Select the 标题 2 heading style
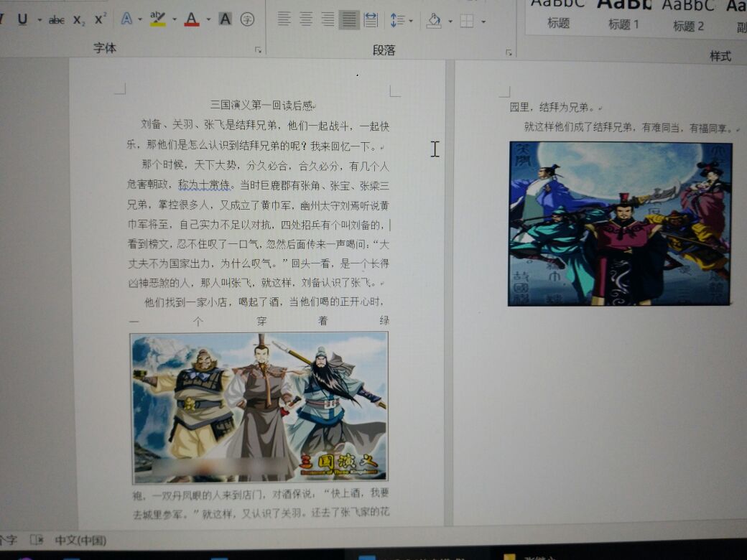 pos(688,17)
